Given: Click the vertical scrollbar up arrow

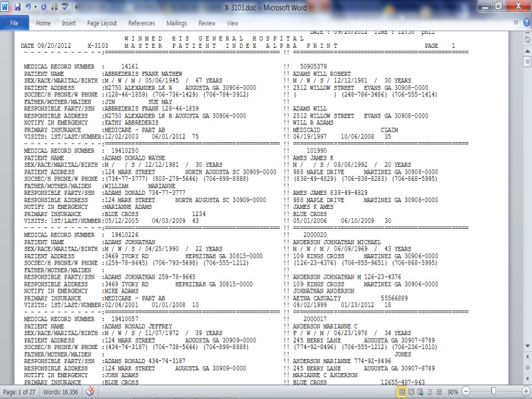Looking at the screenshot, I should [x=527, y=51].
